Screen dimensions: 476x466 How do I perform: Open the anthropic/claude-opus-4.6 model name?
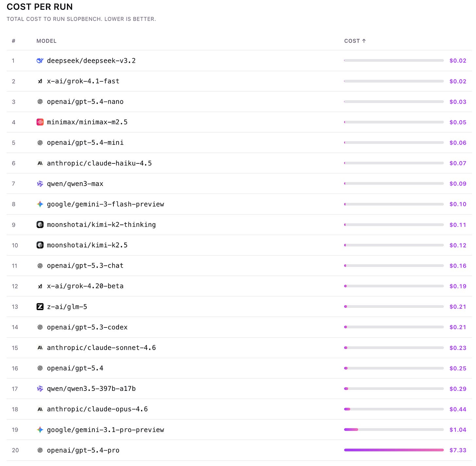tap(97, 409)
